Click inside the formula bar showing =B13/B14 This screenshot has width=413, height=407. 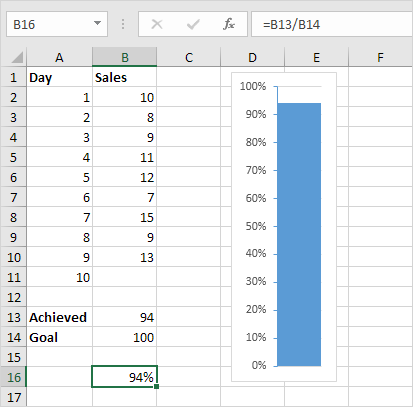click(332, 24)
